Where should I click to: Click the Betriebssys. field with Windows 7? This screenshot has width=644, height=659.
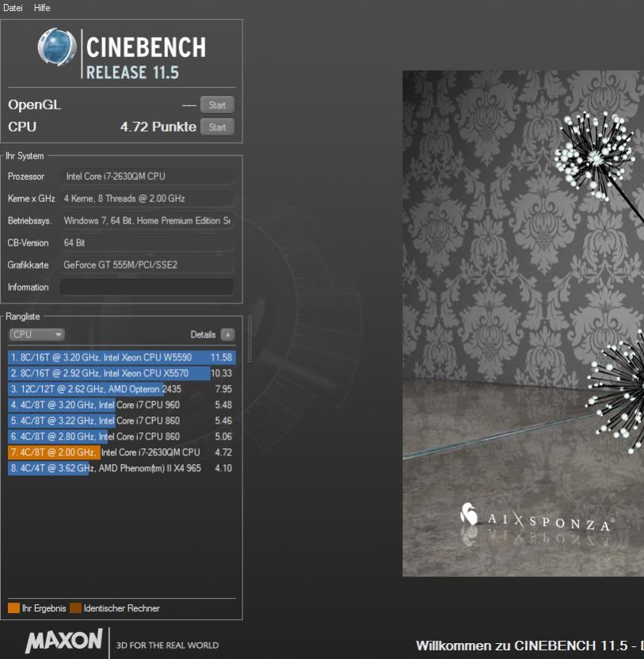point(147,221)
